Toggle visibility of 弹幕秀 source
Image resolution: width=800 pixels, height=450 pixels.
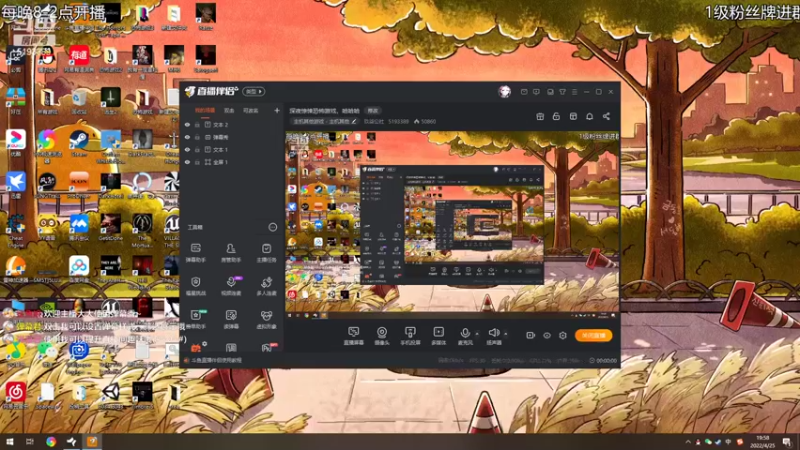point(187,137)
